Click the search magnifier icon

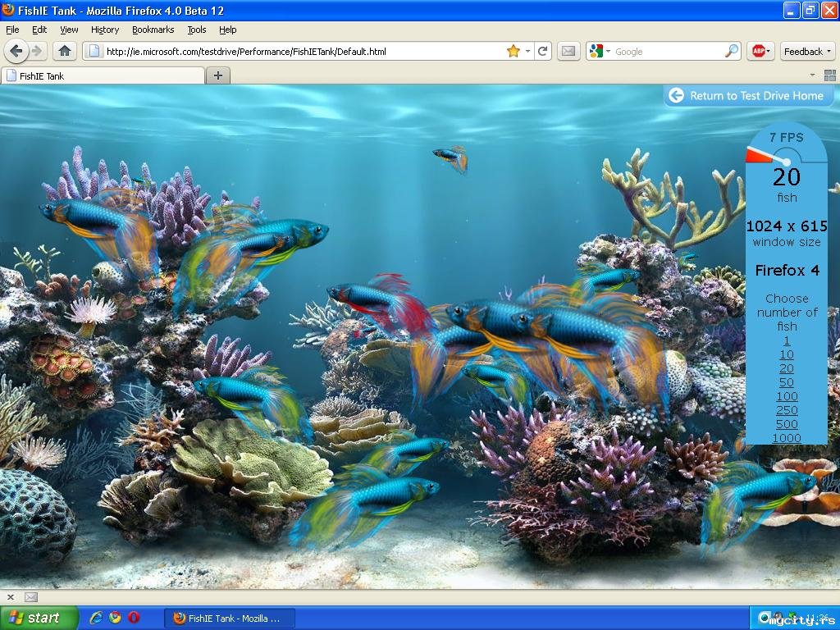[x=731, y=51]
